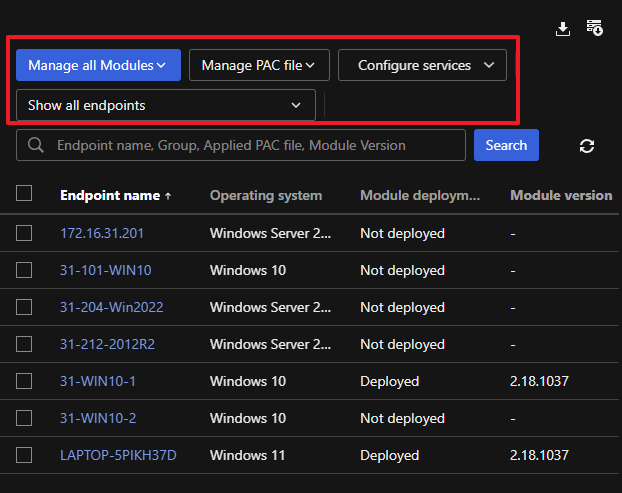The height and width of the screenshot is (493, 622).
Task: Focus the endpoint search input field
Action: click(x=255, y=145)
